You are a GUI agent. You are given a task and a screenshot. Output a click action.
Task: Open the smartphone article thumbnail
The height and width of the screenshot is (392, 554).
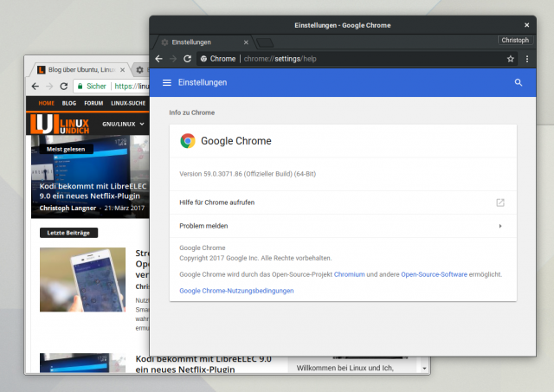pos(82,280)
